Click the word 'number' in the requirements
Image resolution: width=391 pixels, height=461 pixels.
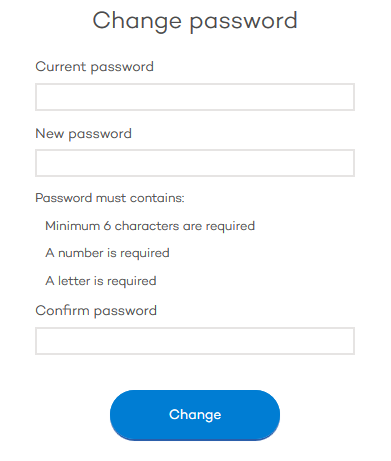(x=81, y=253)
